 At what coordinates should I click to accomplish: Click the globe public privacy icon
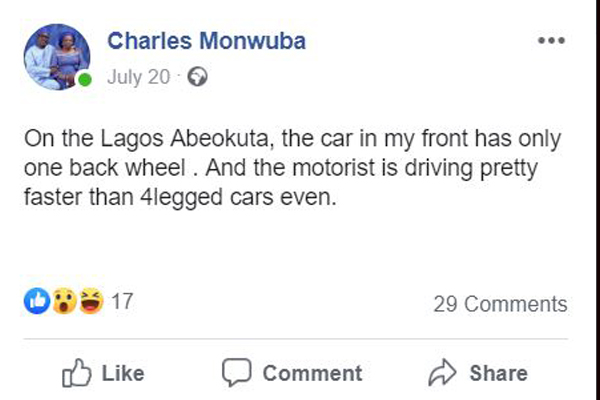[197, 76]
